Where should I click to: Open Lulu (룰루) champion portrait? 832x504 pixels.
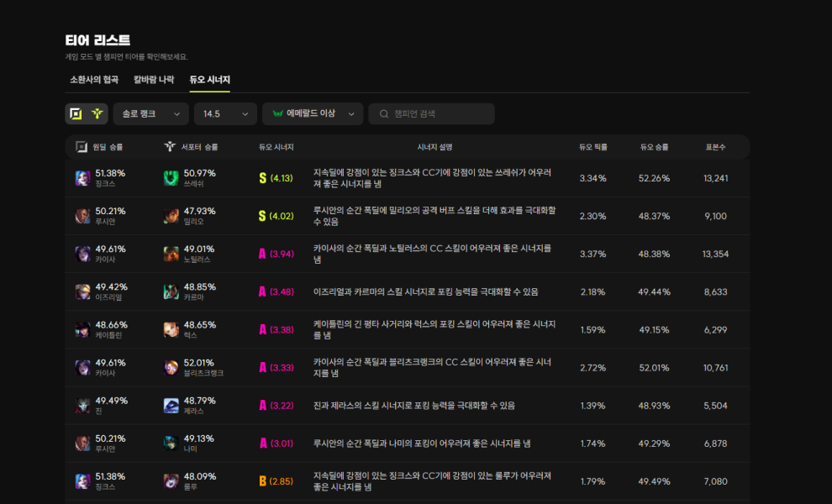[x=171, y=481]
